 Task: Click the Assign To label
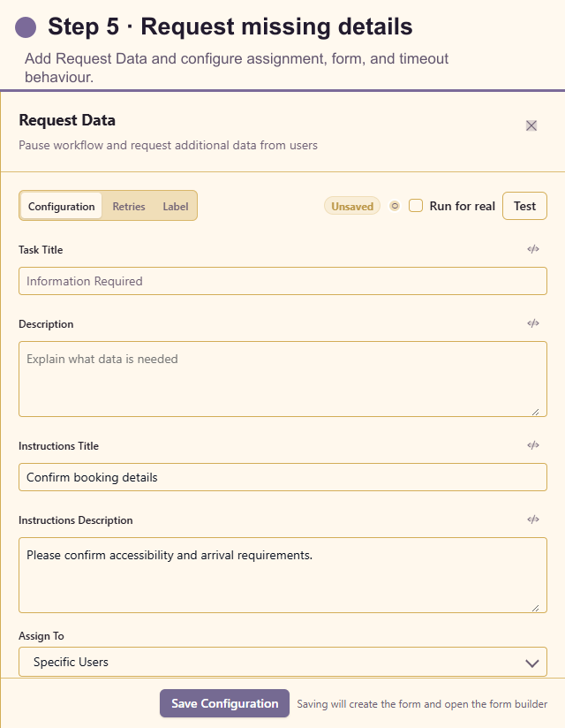coord(41,636)
